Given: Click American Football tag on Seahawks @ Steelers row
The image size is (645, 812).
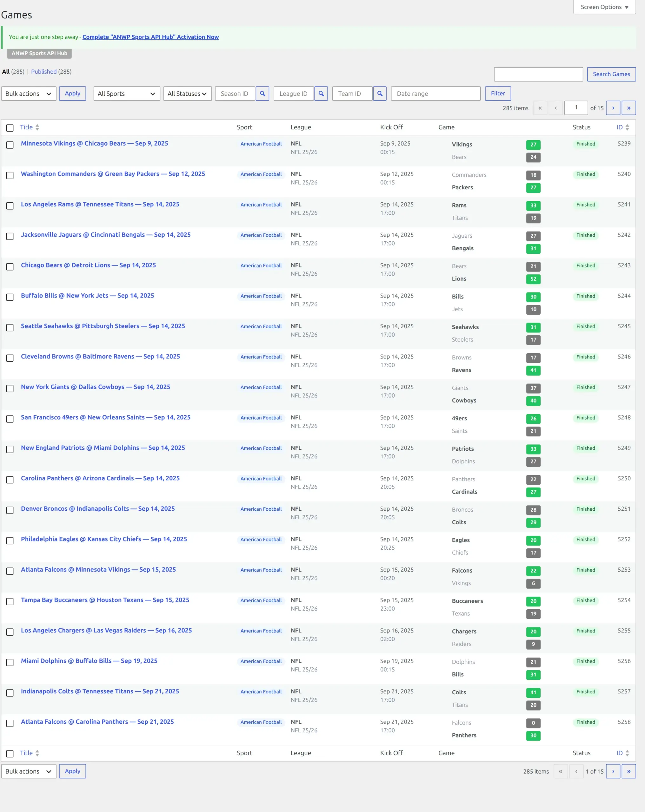Looking at the screenshot, I should tap(261, 326).
